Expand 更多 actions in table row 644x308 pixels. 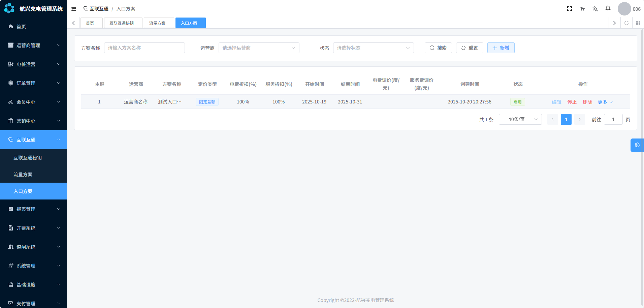pos(605,102)
